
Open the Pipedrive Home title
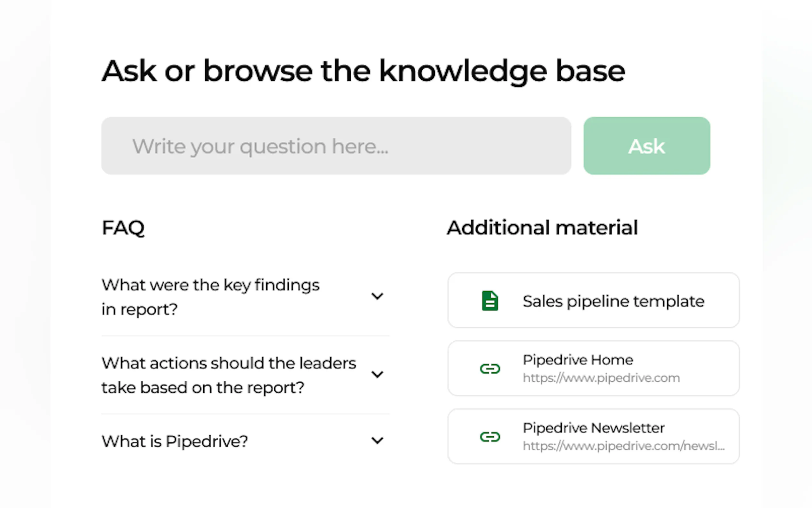578,360
